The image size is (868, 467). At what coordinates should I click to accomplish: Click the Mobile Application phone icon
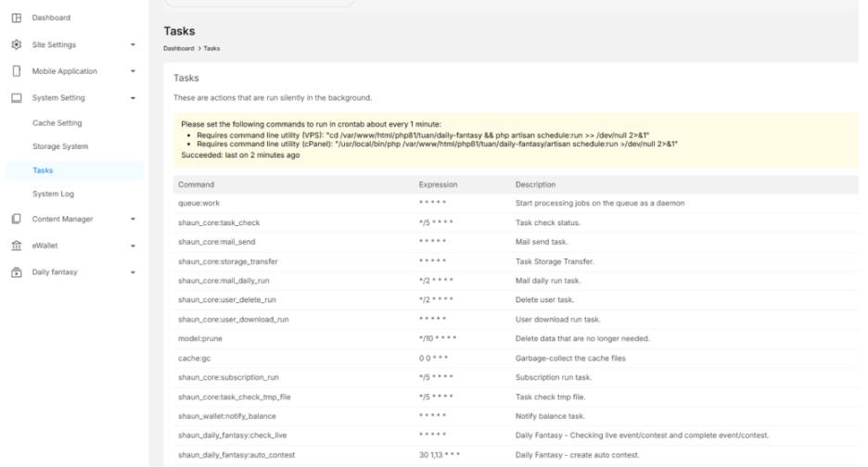point(16,71)
